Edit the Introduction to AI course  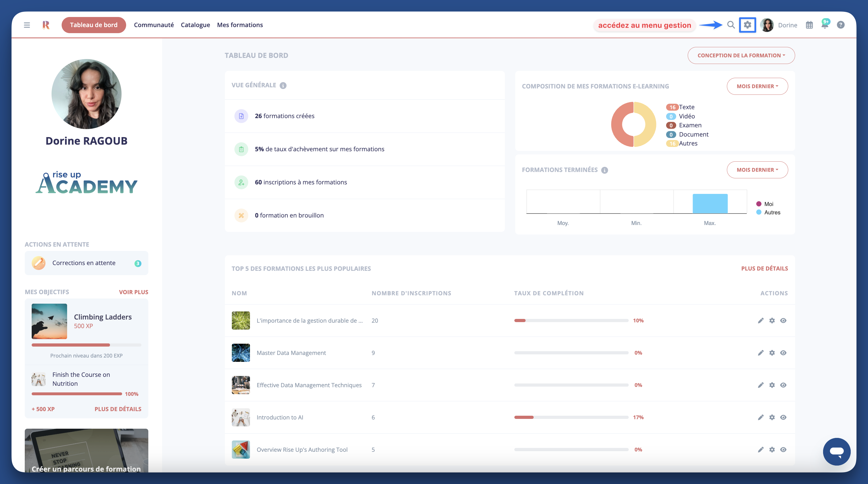click(761, 417)
